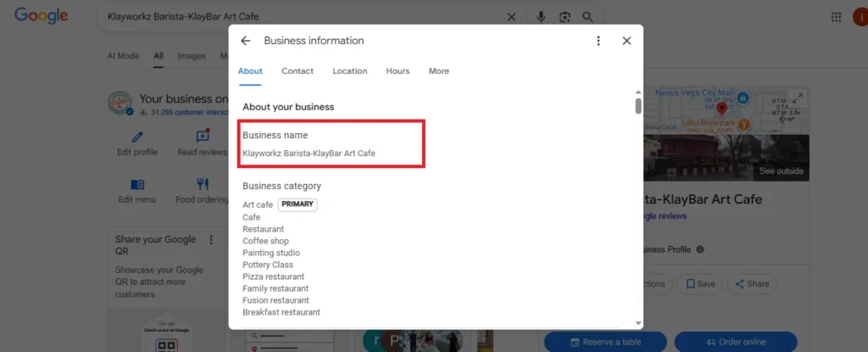Image resolution: width=868 pixels, height=352 pixels.
Task: Click the URU Brewpark map marker
Action: pos(744,124)
